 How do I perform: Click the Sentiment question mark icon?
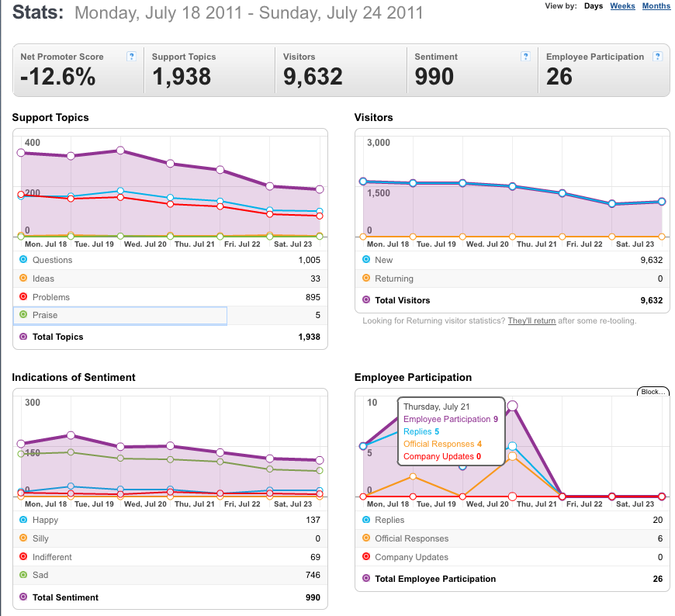[x=525, y=57]
